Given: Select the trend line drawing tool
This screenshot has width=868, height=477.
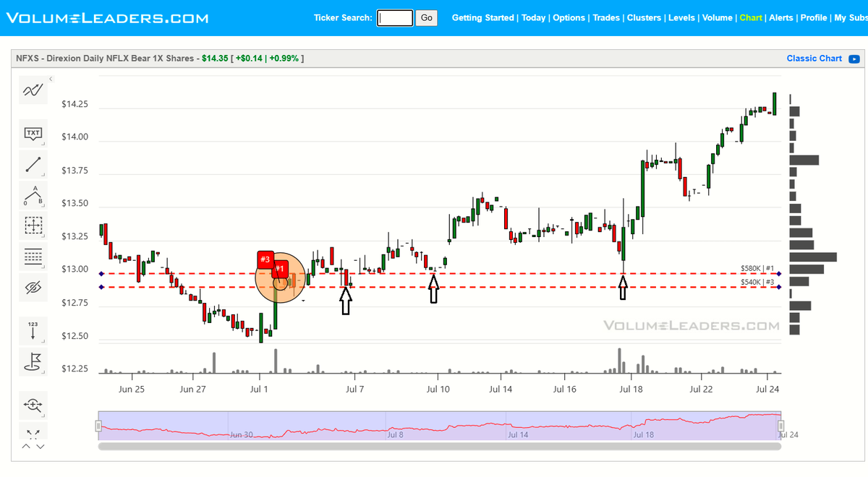Looking at the screenshot, I should [x=33, y=164].
